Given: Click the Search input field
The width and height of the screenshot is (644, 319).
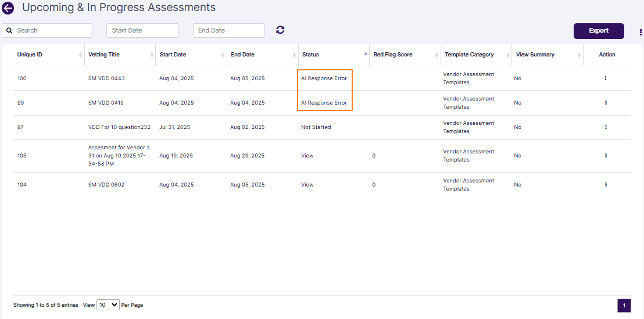Looking at the screenshot, I should [x=47, y=30].
